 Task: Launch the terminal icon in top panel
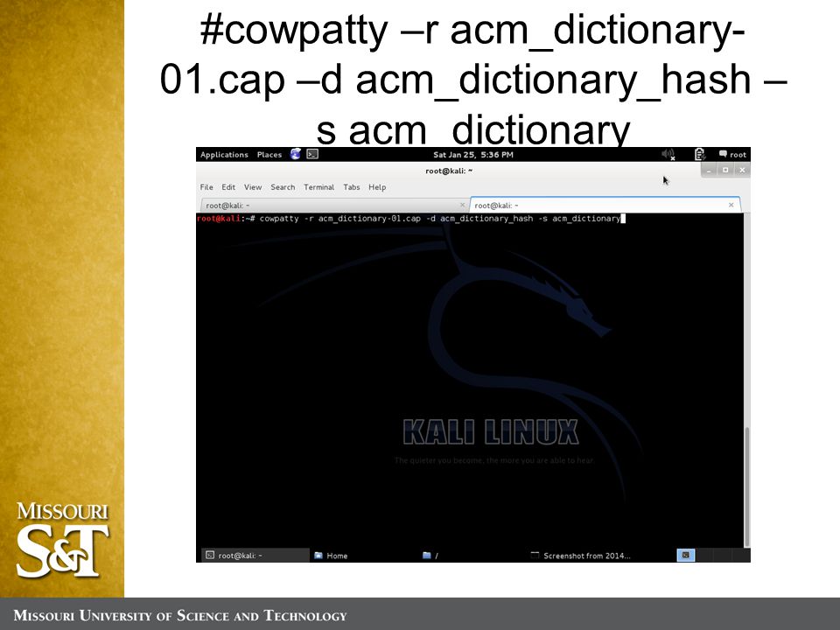[312, 154]
